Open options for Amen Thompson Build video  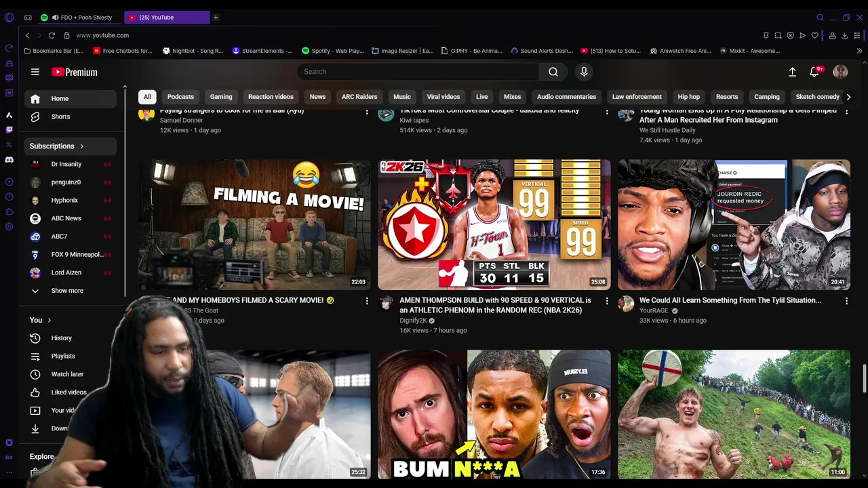(x=607, y=301)
